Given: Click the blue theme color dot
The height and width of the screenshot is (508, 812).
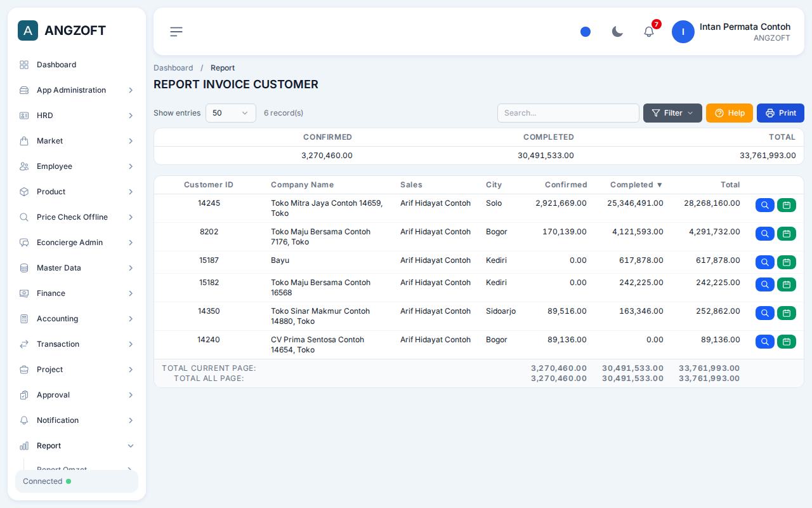Looking at the screenshot, I should (x=586, y=32).
